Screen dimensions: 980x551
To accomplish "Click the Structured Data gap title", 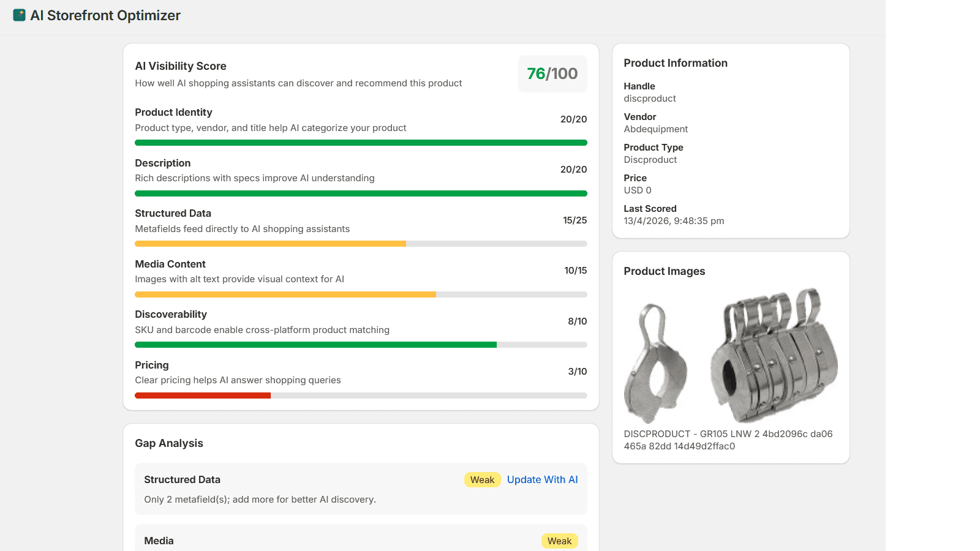I will (182, 480).
